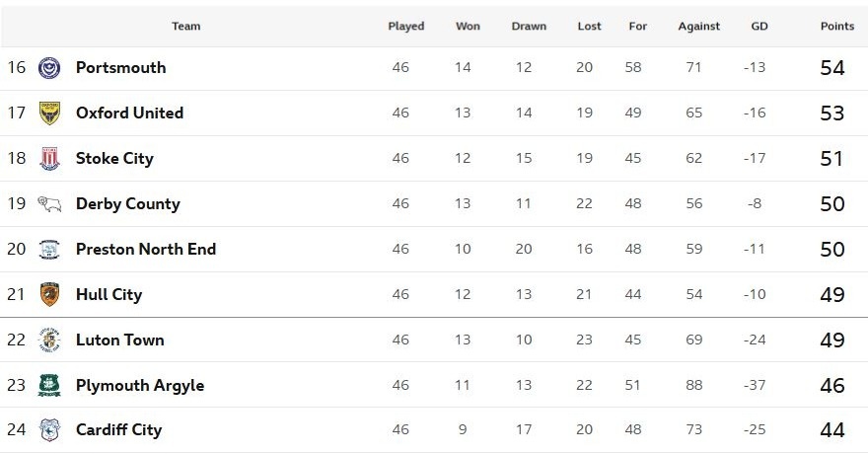This screenshot has width=868, height=454.
Task: Click the Preston North End crest
Action: point(48,250)
